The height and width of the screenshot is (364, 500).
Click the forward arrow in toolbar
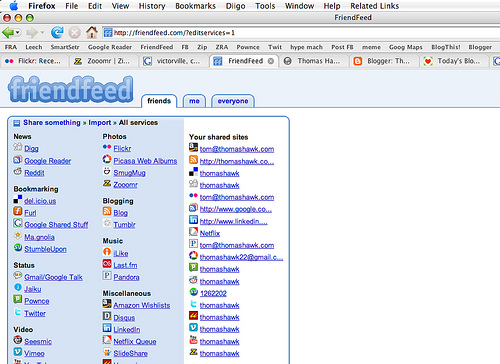click(x=32, y=32)
